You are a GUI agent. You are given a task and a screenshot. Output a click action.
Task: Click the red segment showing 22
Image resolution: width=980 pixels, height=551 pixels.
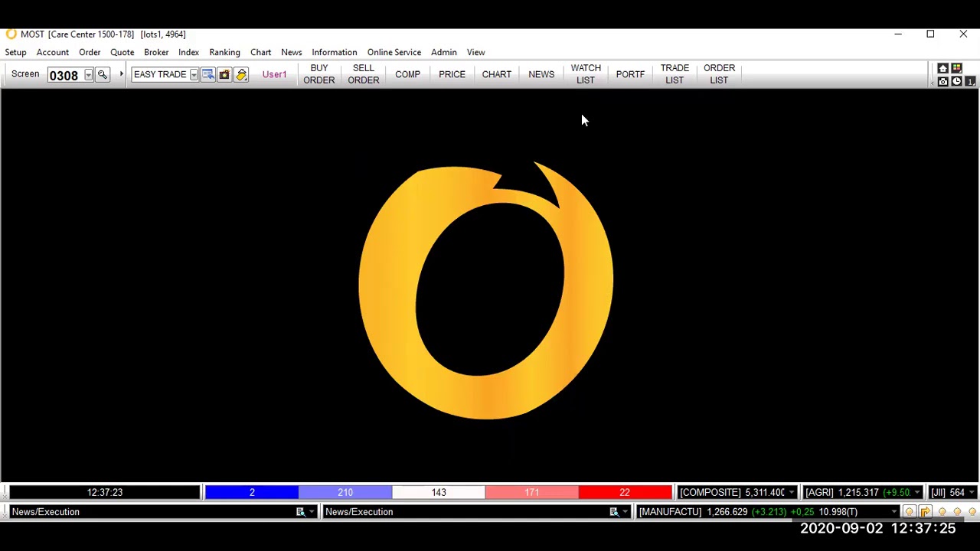(626, 493)
